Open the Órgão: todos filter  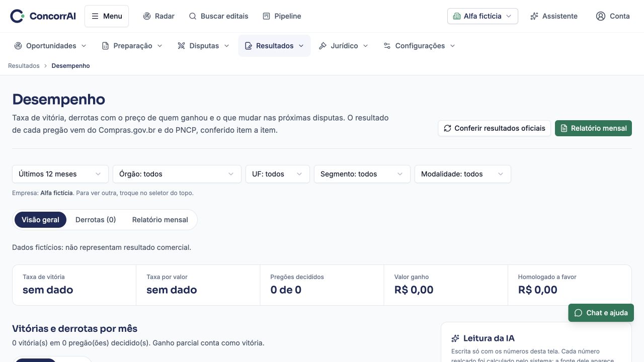click(x=177, y=174)
